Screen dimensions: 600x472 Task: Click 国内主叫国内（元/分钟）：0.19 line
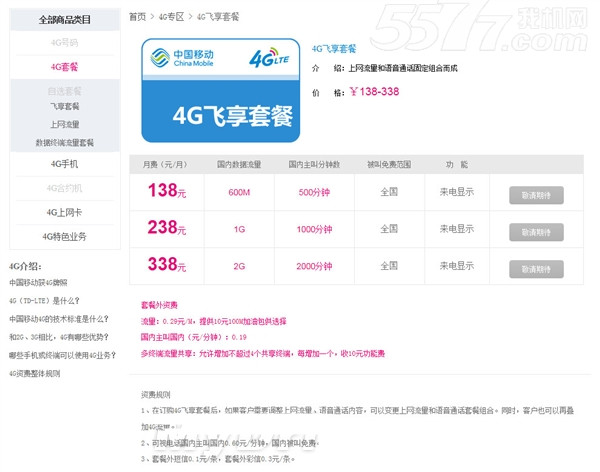tap(194, 337)
